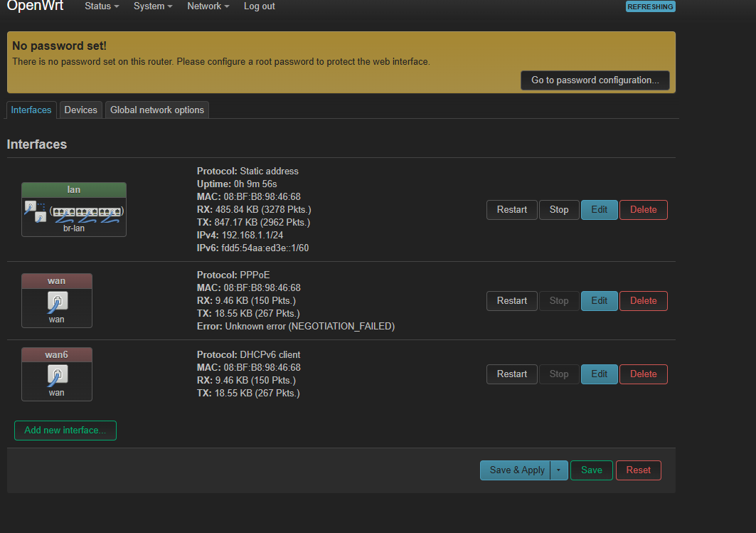Image resolution: width=756 pixels, height=533 pixels.
Task: Click the OpenWrt logo link
Action: click(35, 6)
